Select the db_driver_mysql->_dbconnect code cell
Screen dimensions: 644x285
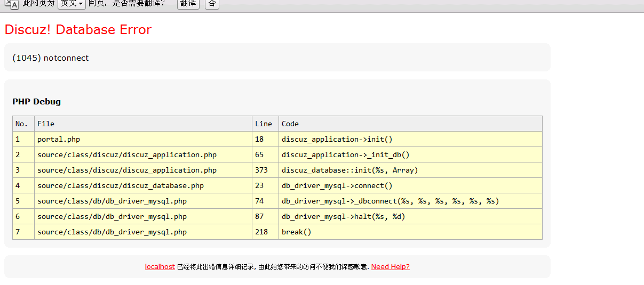pos(411,201)
